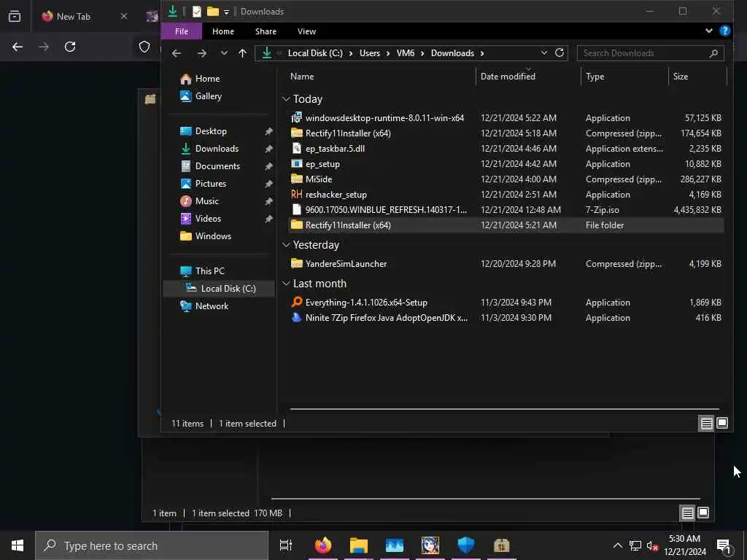Image resolution: width=747 pixels, height=560 pixels.
Task: Open the File menu
Action: click(182, 31)
